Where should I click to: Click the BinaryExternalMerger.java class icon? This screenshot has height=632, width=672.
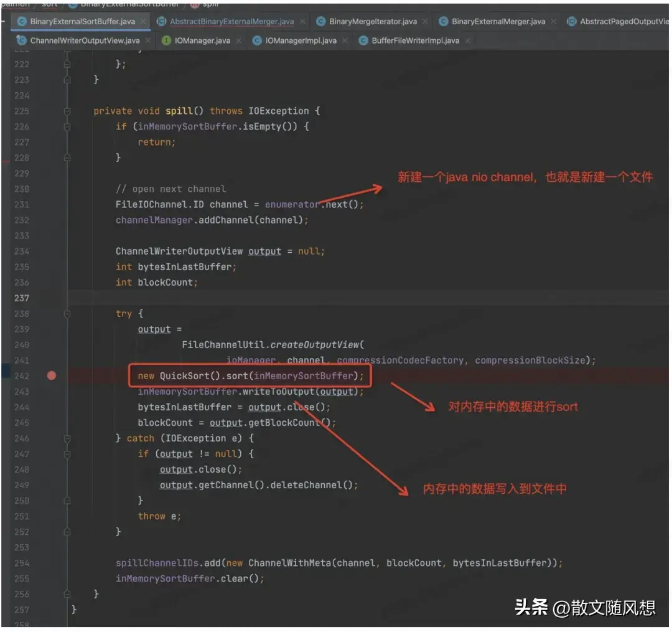pos(444,21)
